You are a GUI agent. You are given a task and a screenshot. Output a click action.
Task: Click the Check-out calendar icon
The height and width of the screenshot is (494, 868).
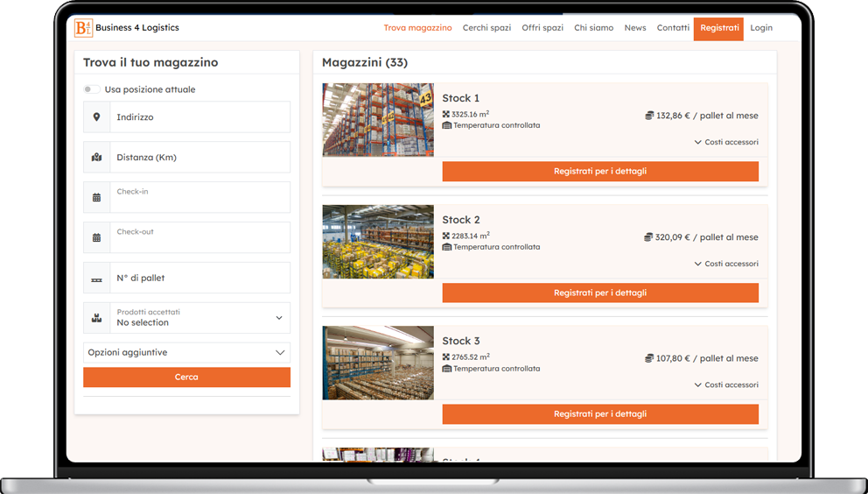(x=96, y=238)
